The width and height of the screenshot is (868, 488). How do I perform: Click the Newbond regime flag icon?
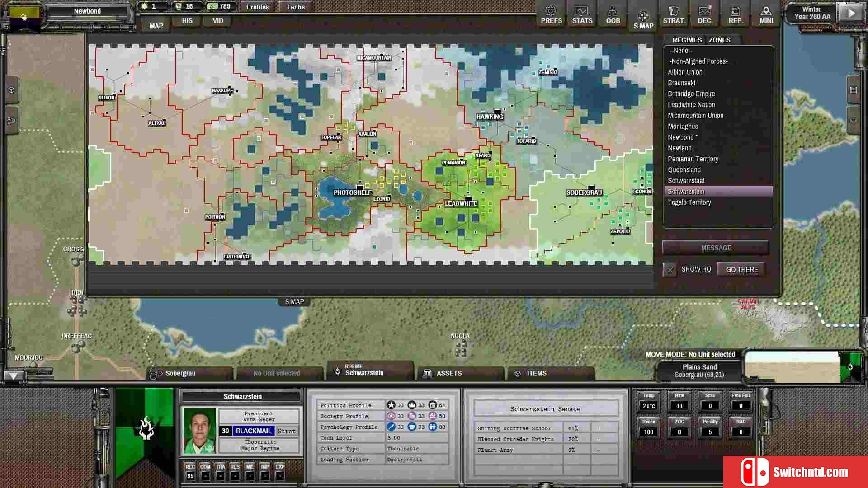(x=24, y=17)
